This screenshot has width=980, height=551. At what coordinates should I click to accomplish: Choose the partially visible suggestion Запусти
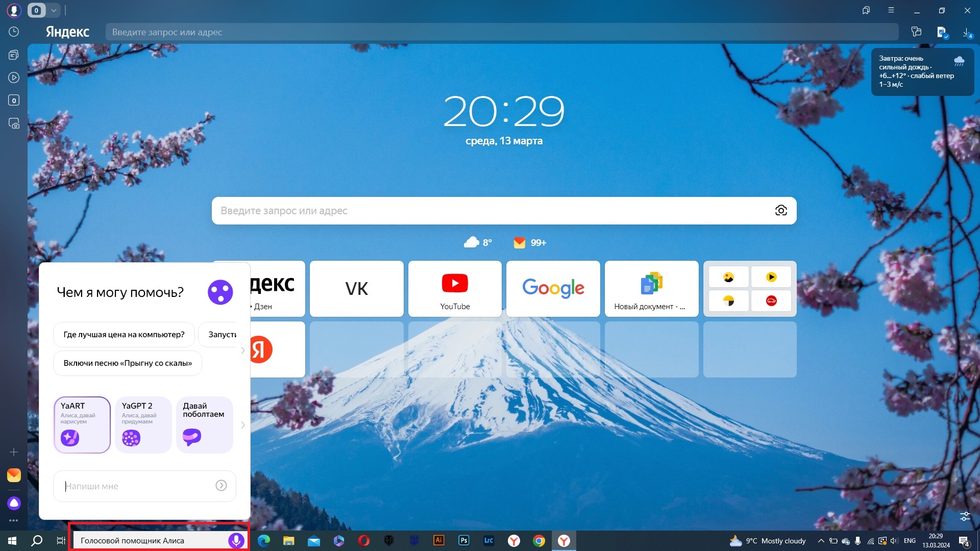(x=218, y=335)
